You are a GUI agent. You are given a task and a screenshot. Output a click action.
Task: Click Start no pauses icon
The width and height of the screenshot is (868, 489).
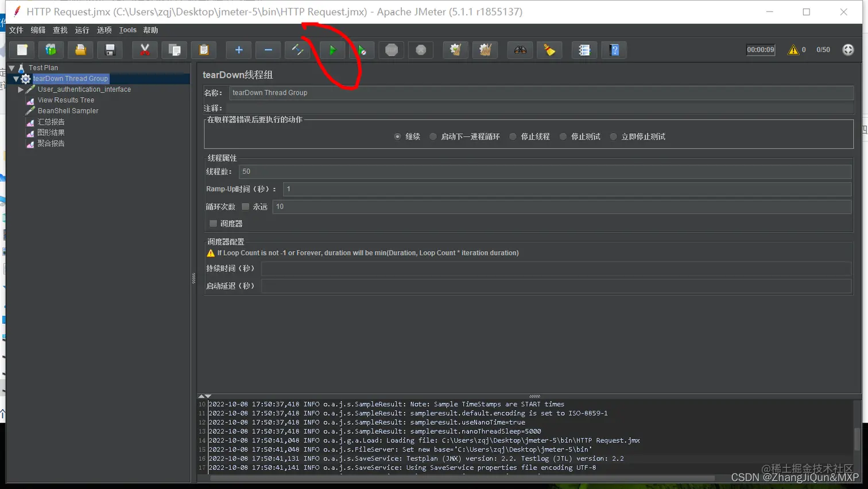362,50
